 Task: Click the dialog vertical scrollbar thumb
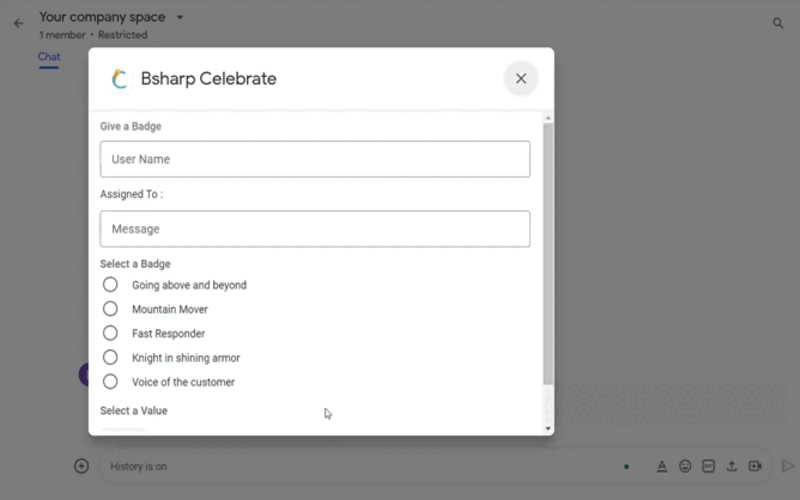(548, 254)
